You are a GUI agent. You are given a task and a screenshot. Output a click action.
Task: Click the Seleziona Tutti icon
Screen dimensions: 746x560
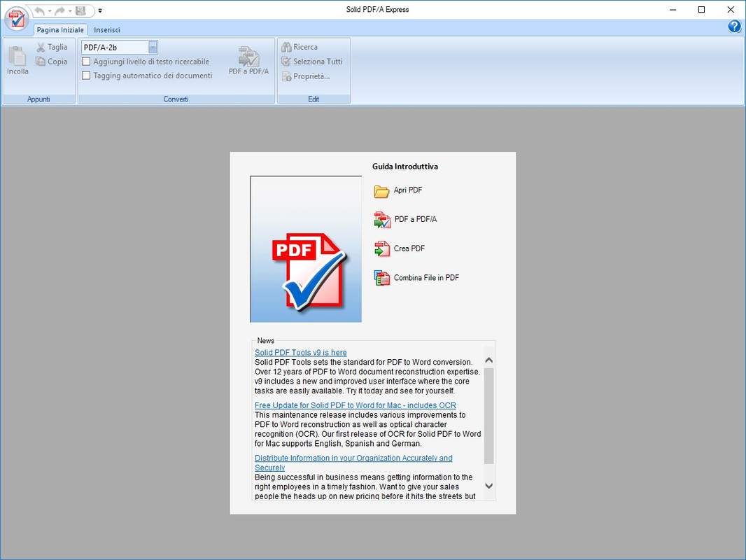coord(286,62)
